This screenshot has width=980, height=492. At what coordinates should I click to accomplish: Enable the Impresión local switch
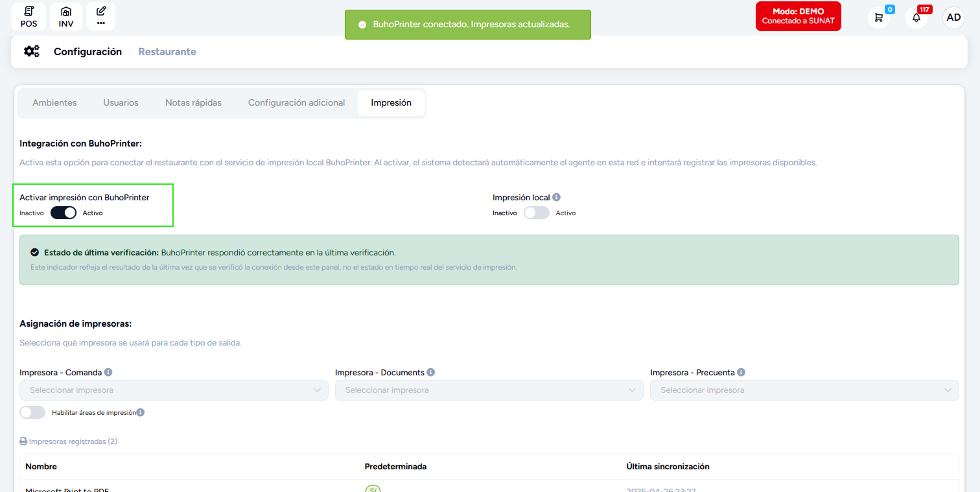point(537,213)
